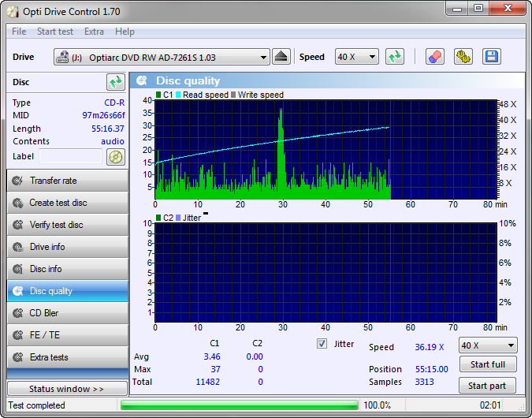Click the Contents value audio
Image resolution: width=532 pixels, height=418 pixels.
pos(113,141)
